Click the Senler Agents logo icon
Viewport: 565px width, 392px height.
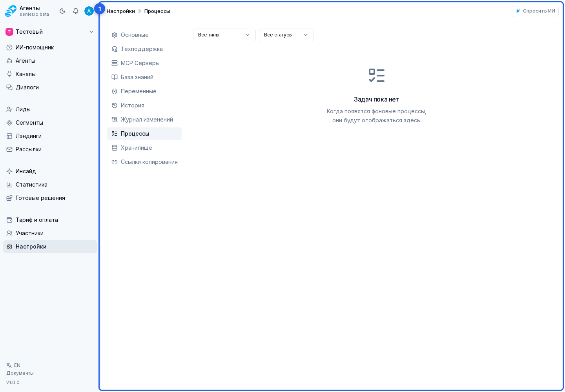11,11
